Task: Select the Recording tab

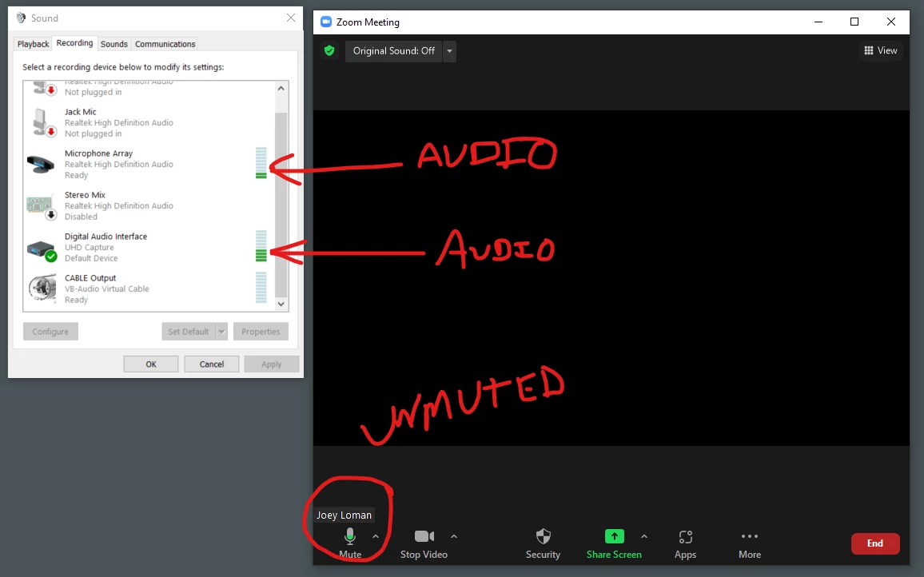Action: pyautogui.click(x=75, y=43)
